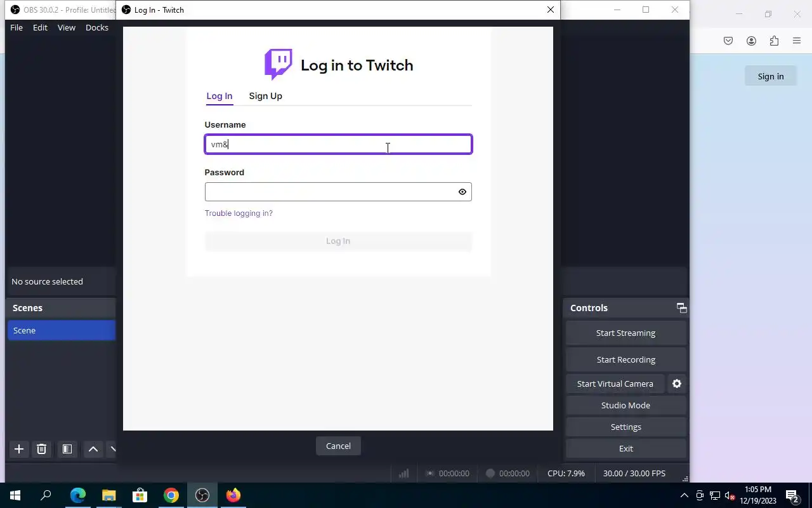Click Start Recording in Controls
Screen dimensions: 812x508
(x=625, y=359)
